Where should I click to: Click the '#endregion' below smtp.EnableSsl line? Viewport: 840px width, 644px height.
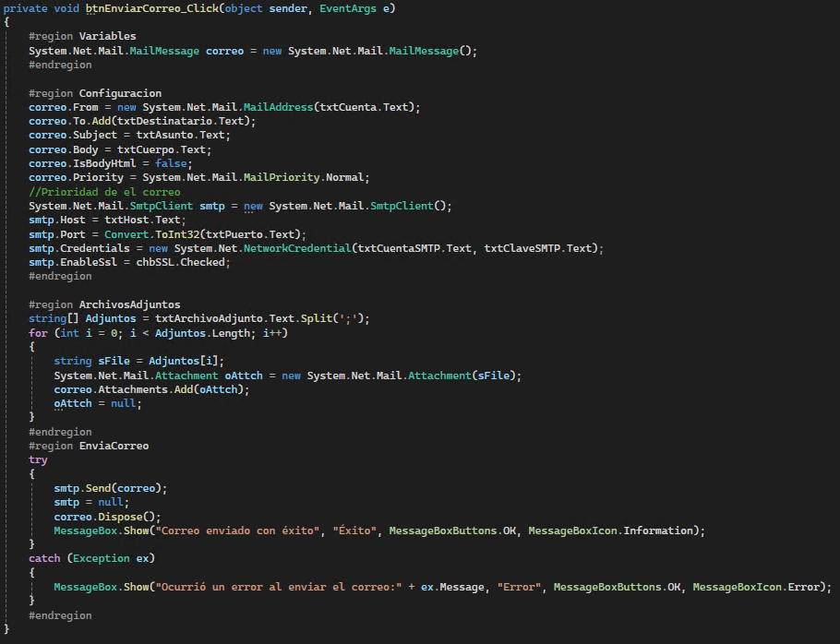coord(60,276)
